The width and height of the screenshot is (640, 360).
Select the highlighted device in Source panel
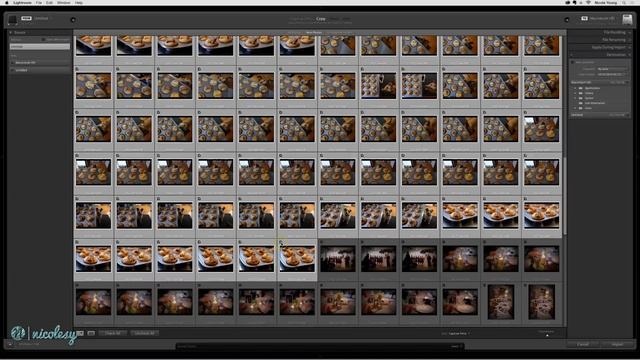click(40, 47)
